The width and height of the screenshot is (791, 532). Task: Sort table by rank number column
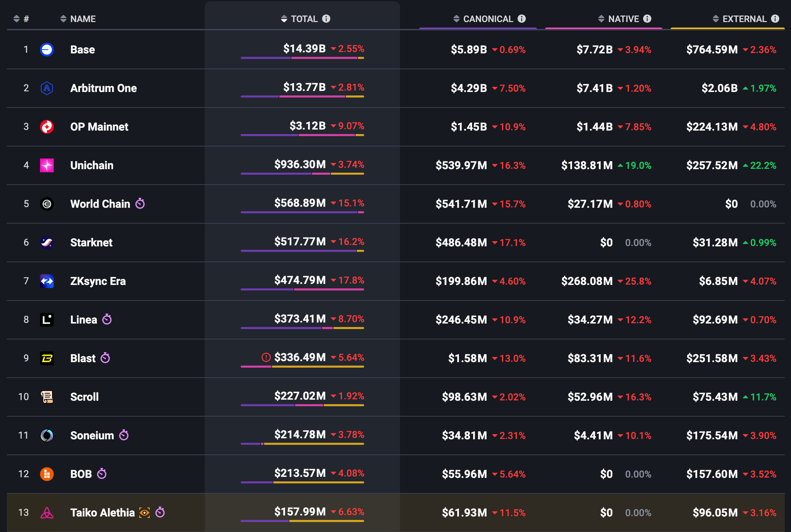(x=17, y=19)
